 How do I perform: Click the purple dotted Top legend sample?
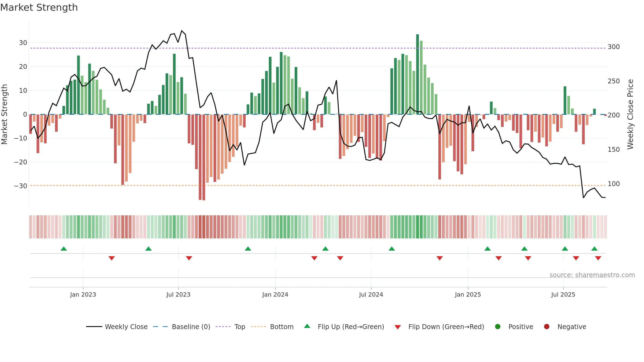223,327
